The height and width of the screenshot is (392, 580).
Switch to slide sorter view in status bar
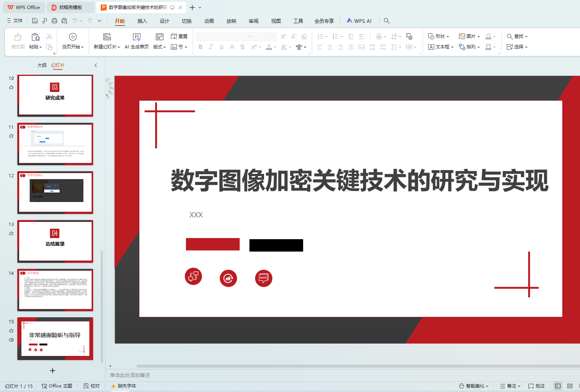(x=570, y=386)
